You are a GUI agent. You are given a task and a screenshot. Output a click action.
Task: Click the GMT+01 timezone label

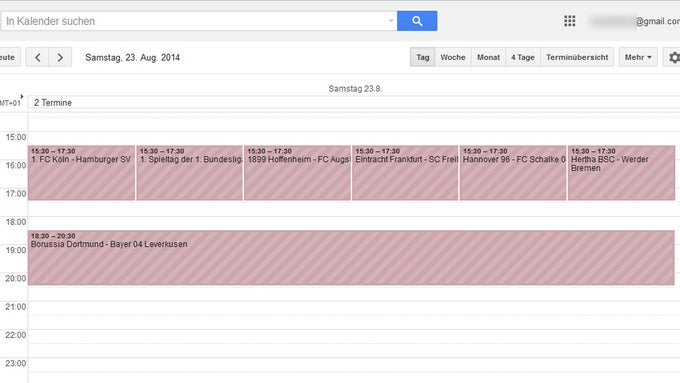click(x=10, y=103)
